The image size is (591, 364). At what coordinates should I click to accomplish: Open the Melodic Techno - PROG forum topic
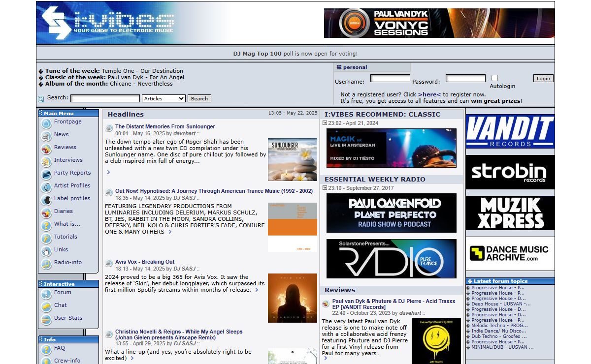(500, 326)
